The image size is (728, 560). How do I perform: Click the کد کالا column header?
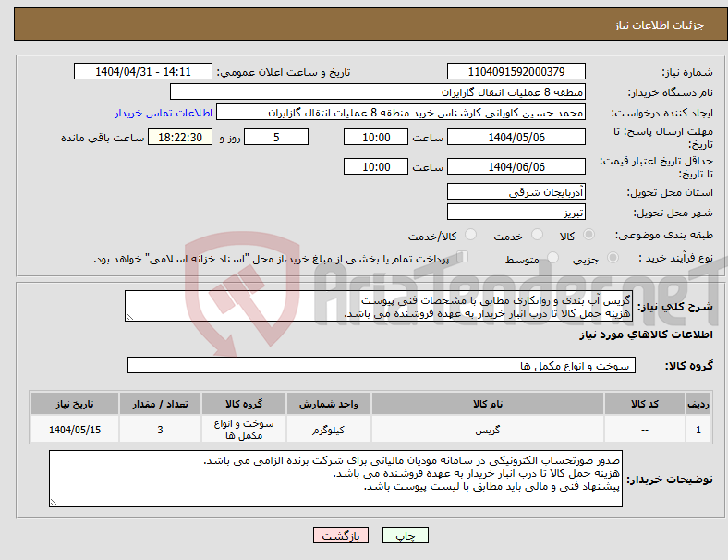coord(645,404)
